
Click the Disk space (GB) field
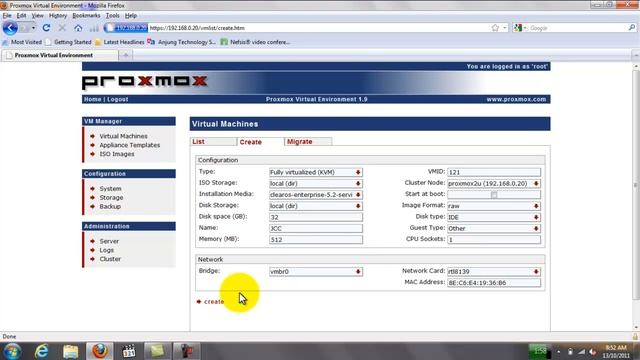(316, 217)
